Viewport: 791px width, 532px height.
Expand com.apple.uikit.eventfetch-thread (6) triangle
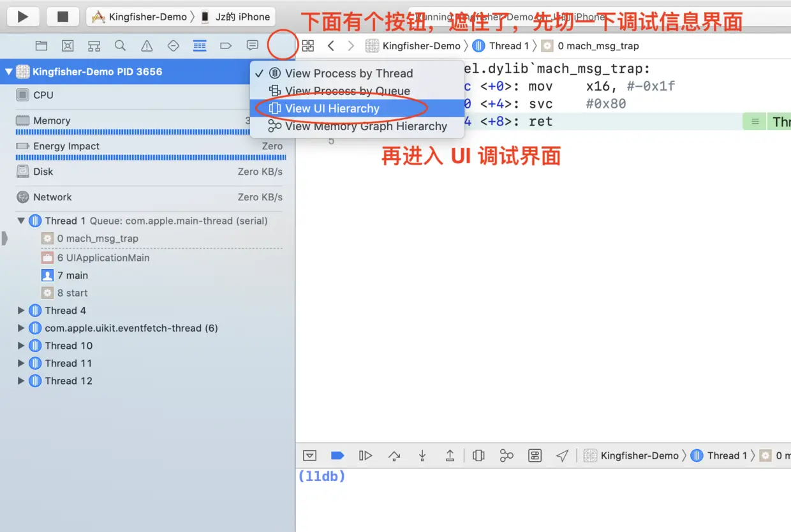point(21,328)
